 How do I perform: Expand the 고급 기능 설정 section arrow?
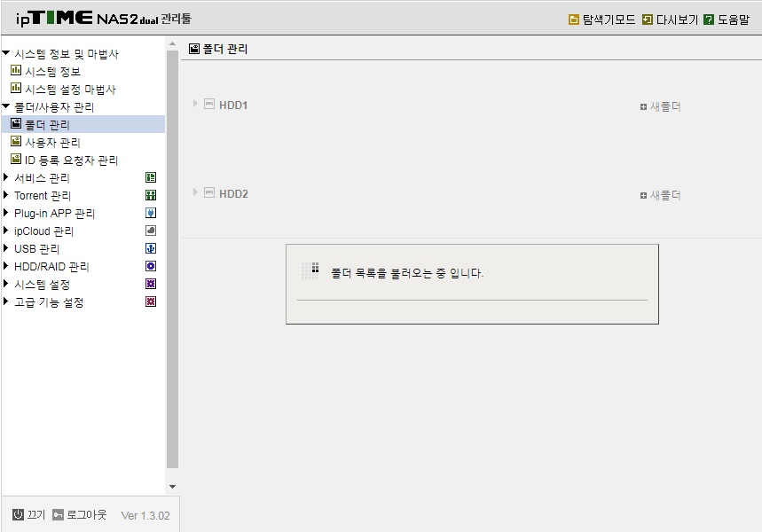point(6,301)
